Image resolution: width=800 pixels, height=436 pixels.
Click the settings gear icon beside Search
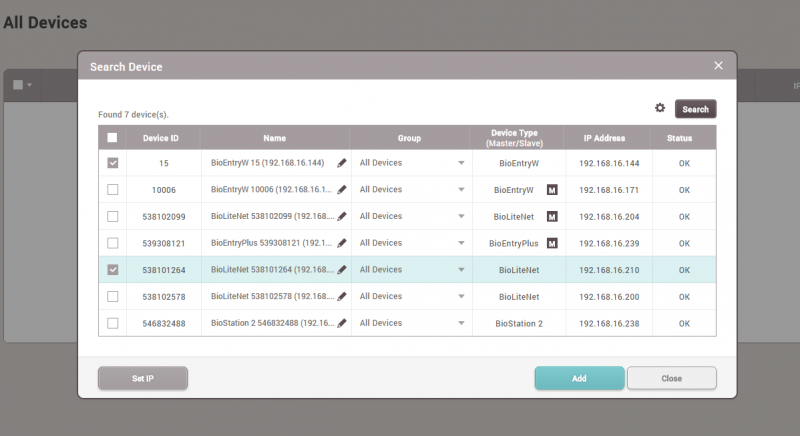coord(660,108)
